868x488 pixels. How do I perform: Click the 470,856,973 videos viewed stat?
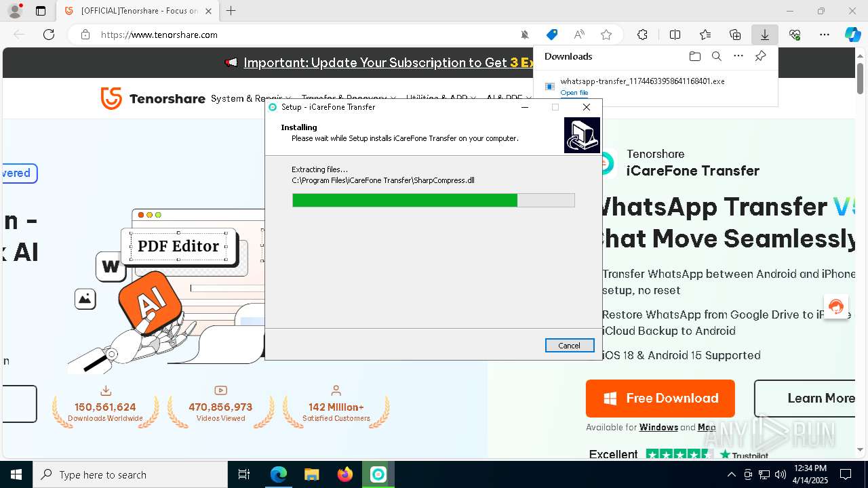click(x=220, y=407)
